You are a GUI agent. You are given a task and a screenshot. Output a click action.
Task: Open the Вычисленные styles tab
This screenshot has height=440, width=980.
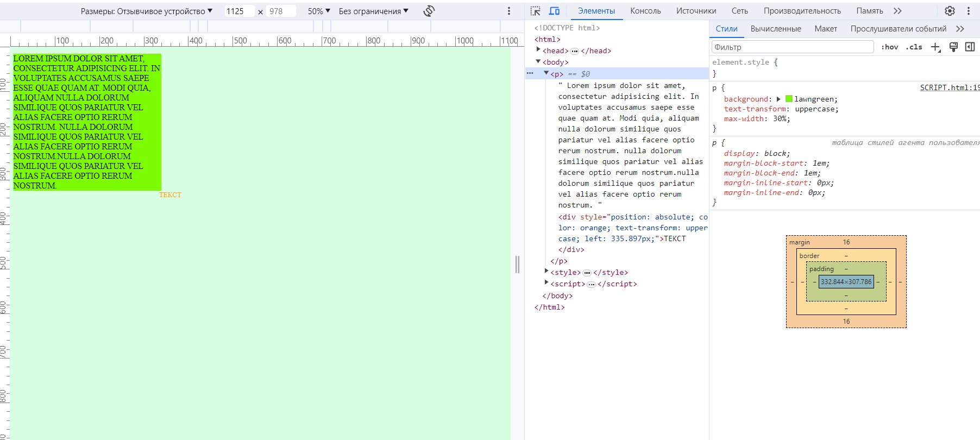pos(775,29)
